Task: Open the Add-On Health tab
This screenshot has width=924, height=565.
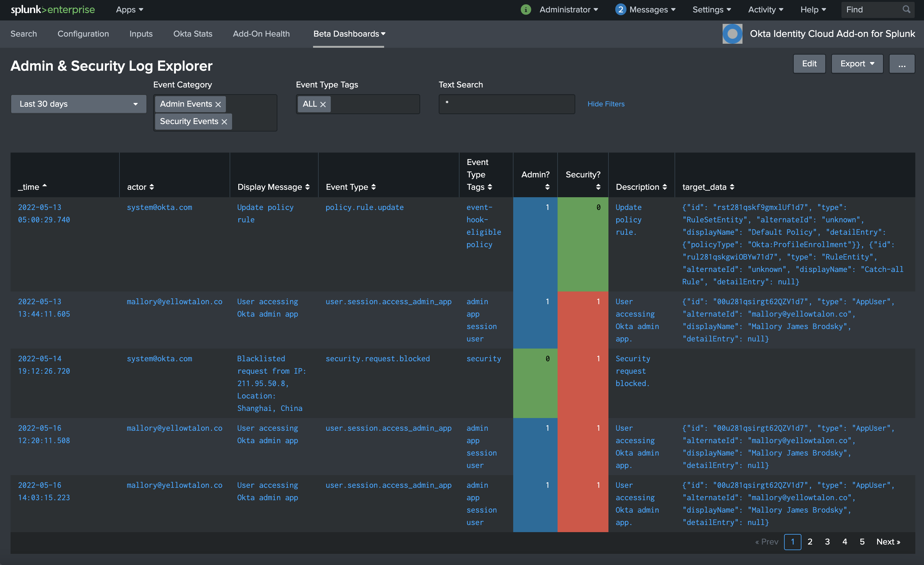Action: 261,34
